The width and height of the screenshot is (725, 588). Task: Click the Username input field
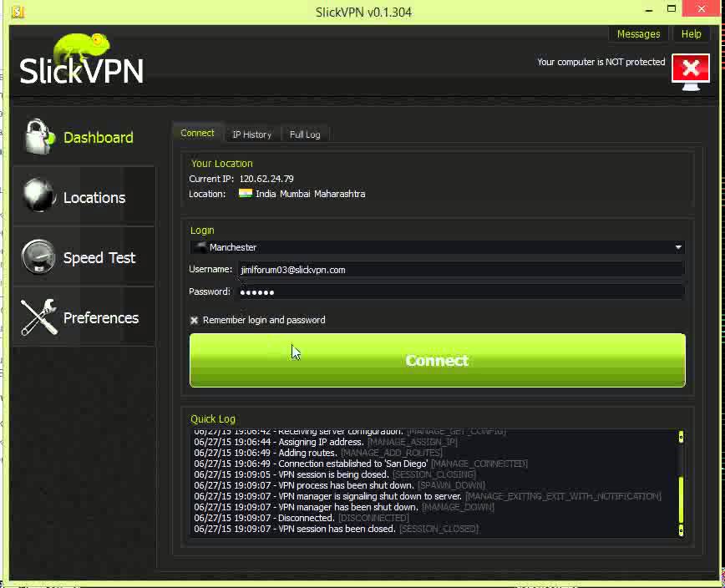[x=461, y=270]
